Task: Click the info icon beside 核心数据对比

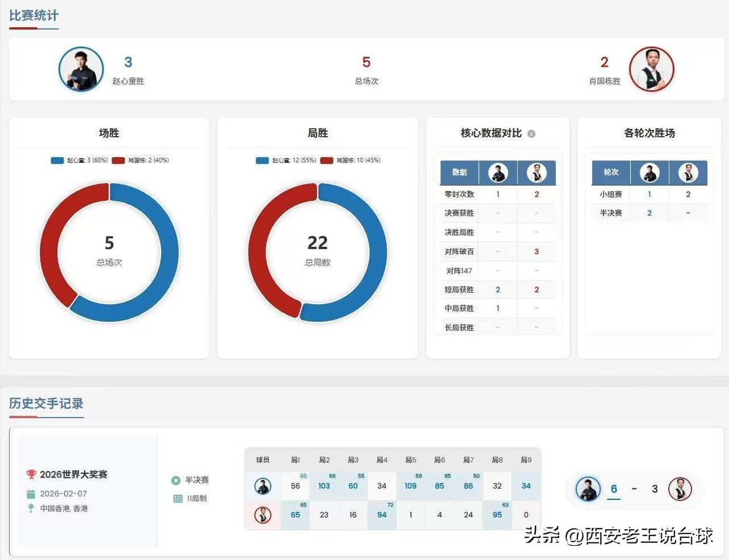Action: point(531,134)
